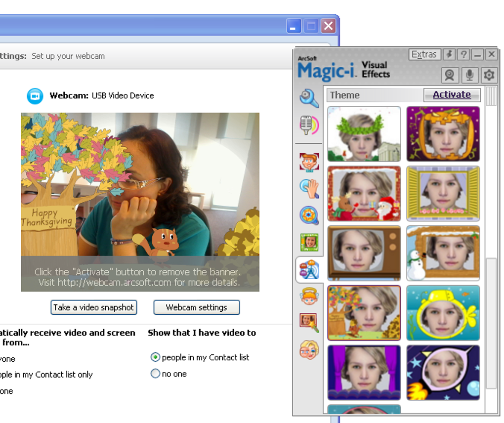Select the face tracking sidebar icon
This screenshot has width=504, height=423.
[x=309, y=162]
